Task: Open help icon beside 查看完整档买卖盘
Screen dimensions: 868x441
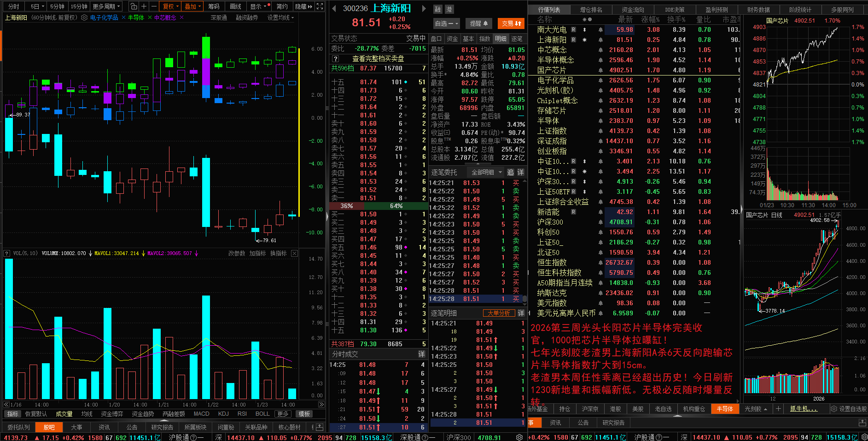Action: pos(336,58)
